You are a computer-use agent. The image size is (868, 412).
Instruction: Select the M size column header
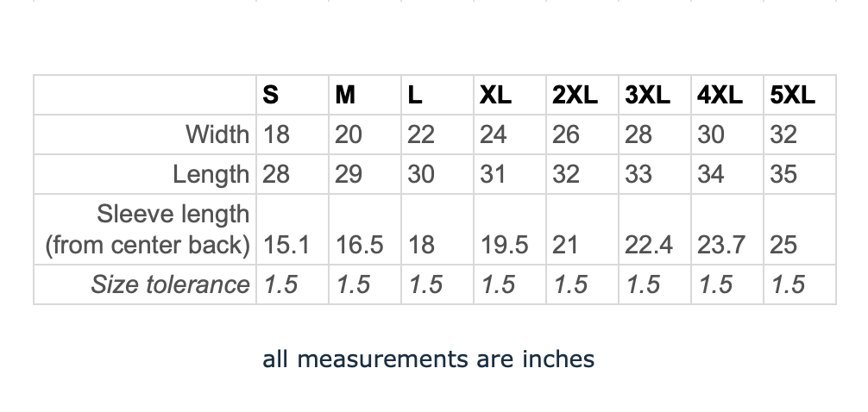[345, 95]
